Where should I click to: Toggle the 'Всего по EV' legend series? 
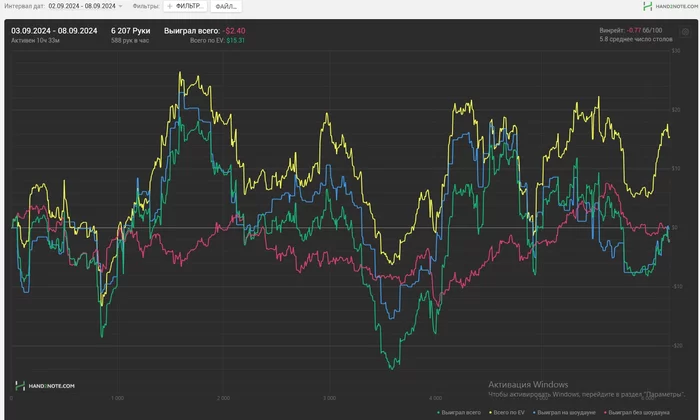[x=507, y=412]
